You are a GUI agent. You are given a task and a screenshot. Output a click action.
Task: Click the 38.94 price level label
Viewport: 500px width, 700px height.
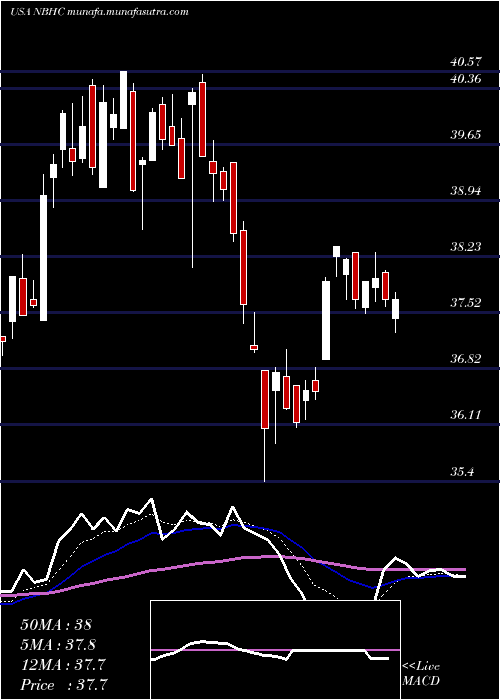coord(466,191)
